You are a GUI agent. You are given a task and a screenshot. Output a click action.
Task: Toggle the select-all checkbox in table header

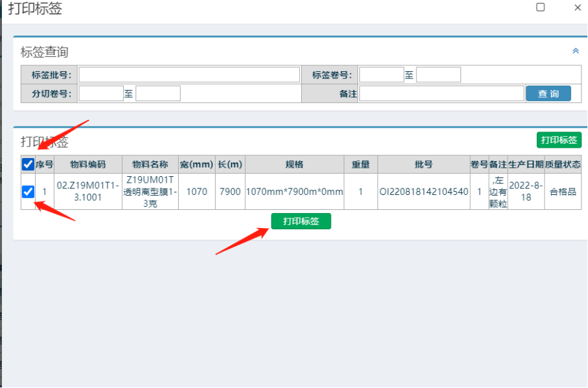[28, 165]
